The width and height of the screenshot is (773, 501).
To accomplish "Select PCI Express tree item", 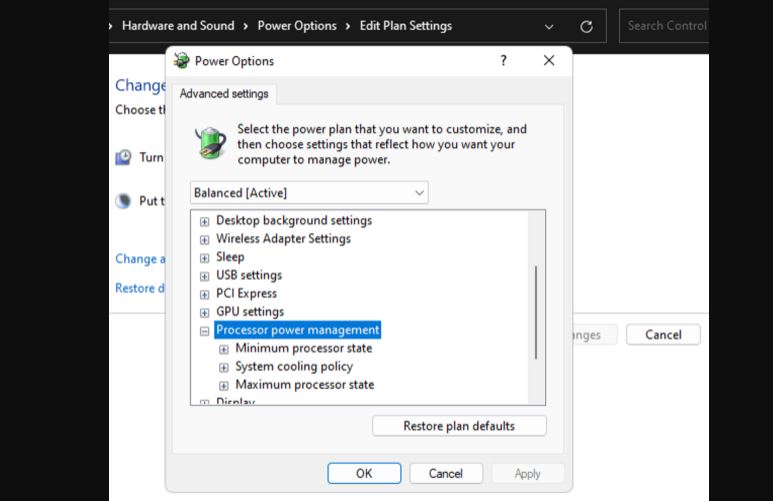I will [246, 293].
